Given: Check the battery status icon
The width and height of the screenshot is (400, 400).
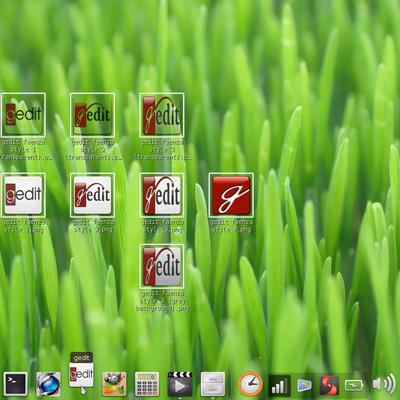Looking at the screenshot, I should [x=354, y=386].
